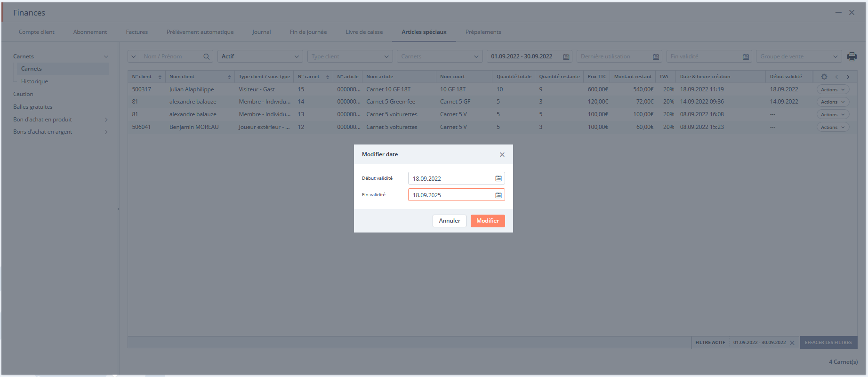
Task: Open table column settings gear
Action: click(824, 77)
